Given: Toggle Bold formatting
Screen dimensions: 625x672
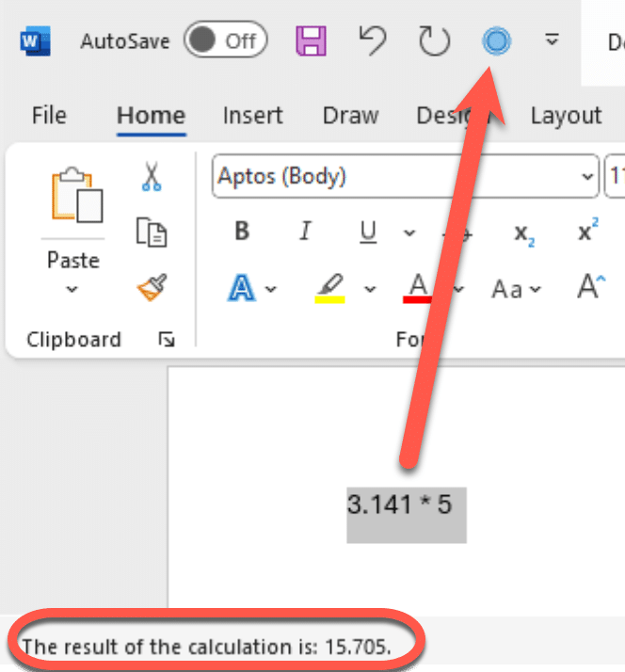Looking at the screenshot, I should pyautogui.click(x=242, y=232).
